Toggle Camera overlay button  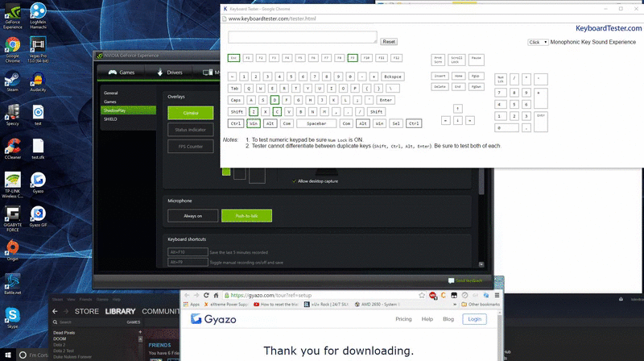[x=191, y=113]
